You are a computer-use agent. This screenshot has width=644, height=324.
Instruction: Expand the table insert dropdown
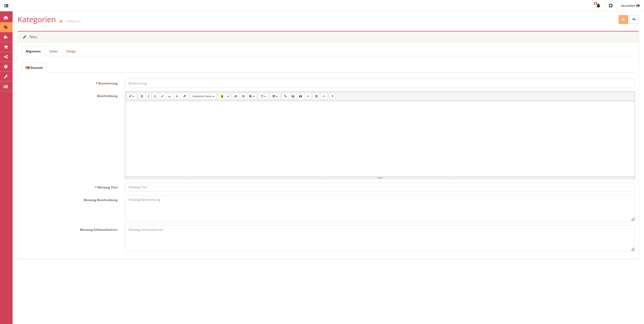(x=275, y=96)
